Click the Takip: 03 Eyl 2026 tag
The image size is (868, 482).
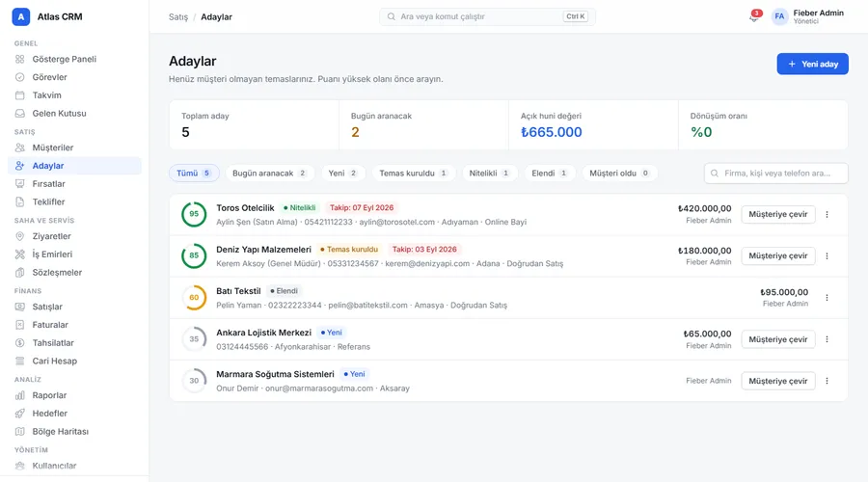(424, 250)
